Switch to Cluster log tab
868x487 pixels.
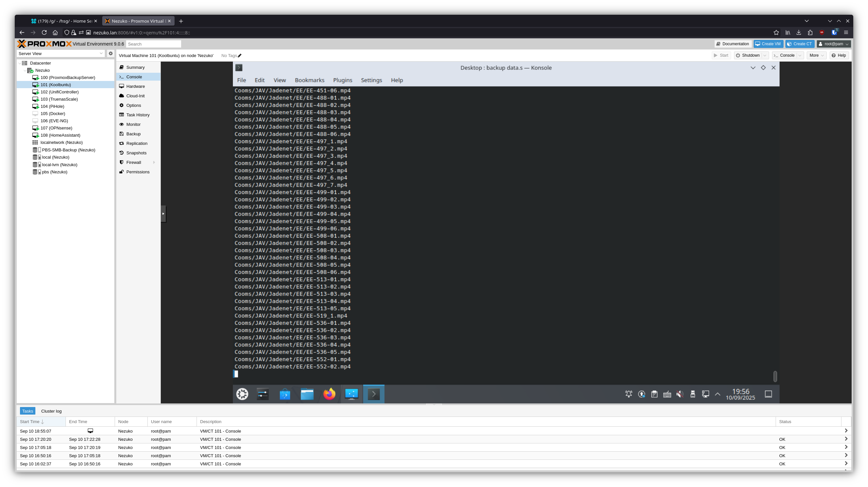click(51, 411)
